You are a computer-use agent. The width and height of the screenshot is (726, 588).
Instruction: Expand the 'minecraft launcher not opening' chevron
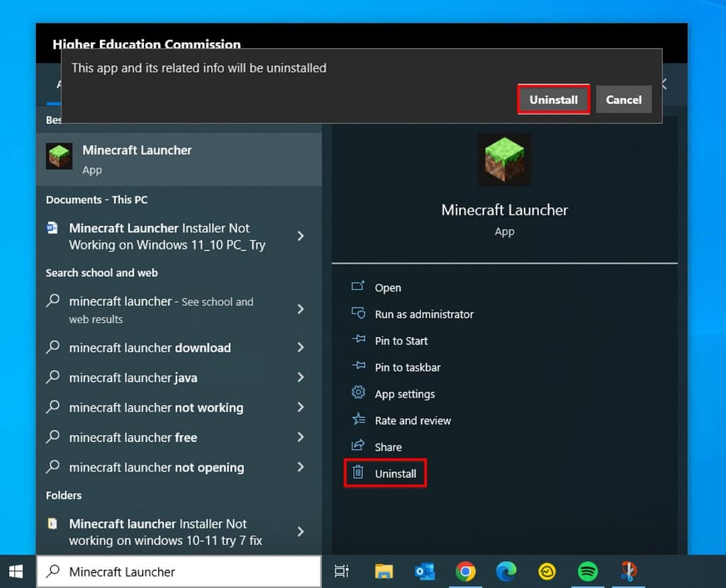click(301, 468)
